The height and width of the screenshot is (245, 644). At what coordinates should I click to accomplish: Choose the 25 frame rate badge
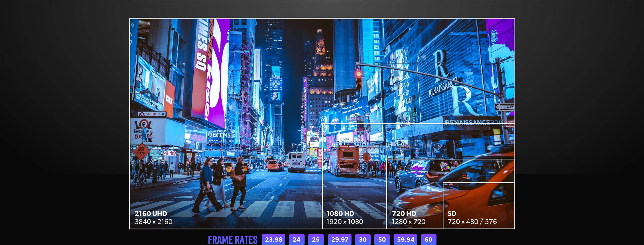[316, 239]
